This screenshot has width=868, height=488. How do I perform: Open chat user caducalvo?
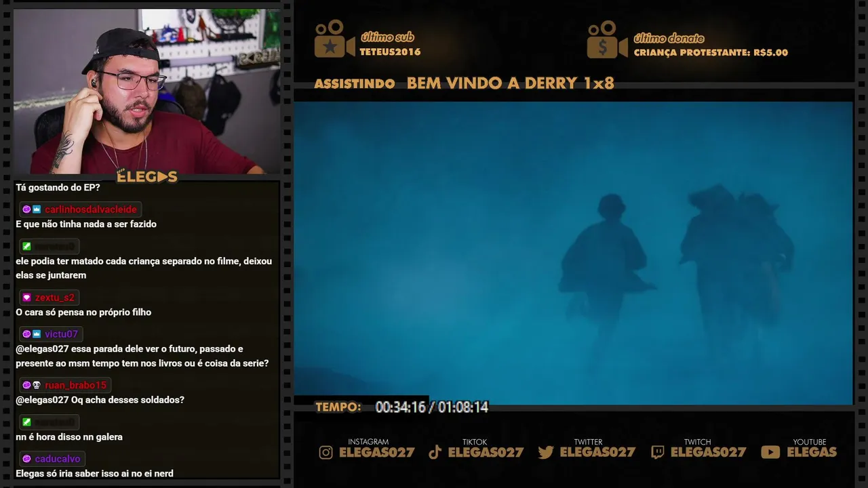point(58,459)
